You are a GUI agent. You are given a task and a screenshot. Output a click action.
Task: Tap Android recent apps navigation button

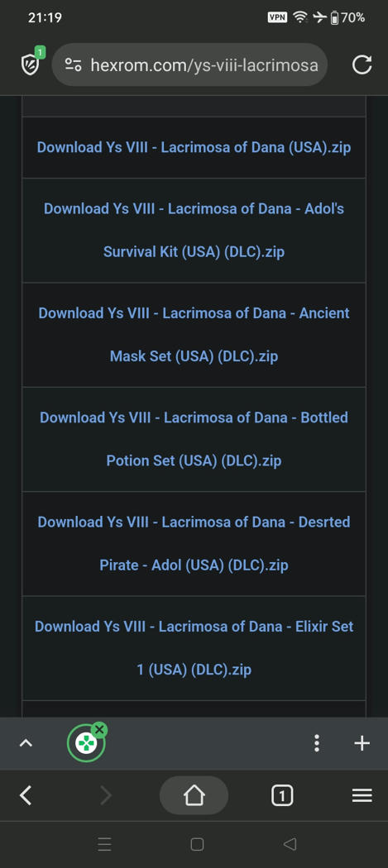tap(104, 844)
